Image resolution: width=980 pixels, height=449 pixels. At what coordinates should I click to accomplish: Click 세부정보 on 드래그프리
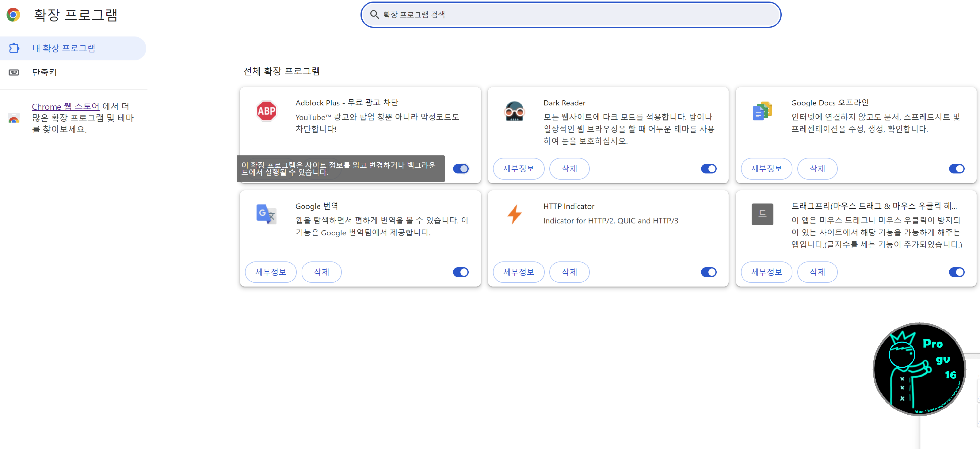[767, 272]
